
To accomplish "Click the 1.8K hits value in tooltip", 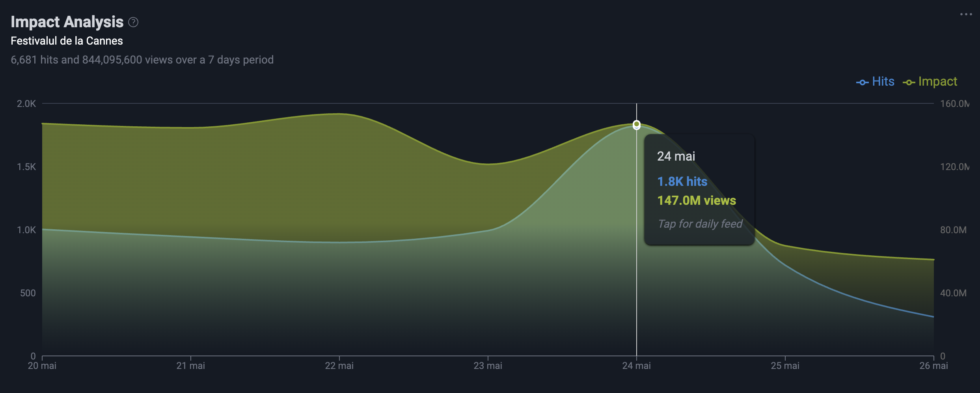I will (x=682, y=182).
